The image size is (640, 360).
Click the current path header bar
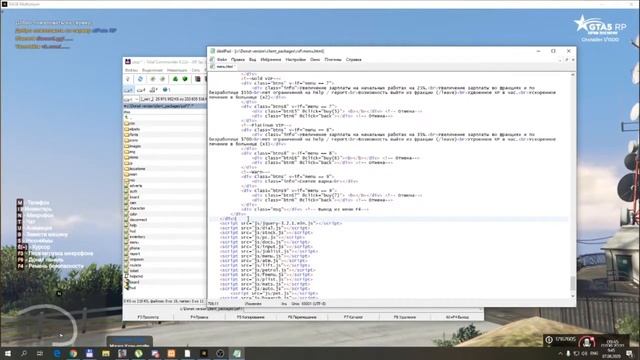(x=165, y=106)
